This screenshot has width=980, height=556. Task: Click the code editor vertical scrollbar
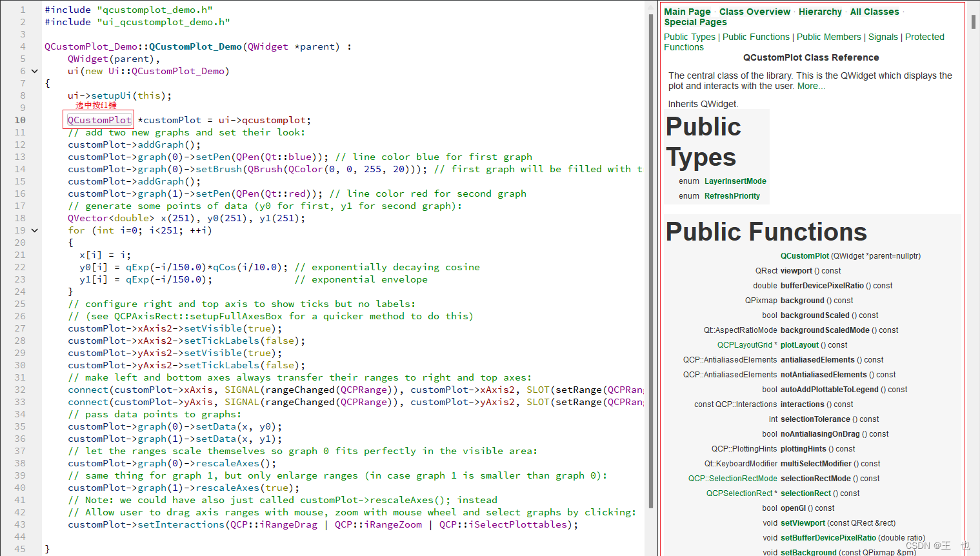pos(650,261)
